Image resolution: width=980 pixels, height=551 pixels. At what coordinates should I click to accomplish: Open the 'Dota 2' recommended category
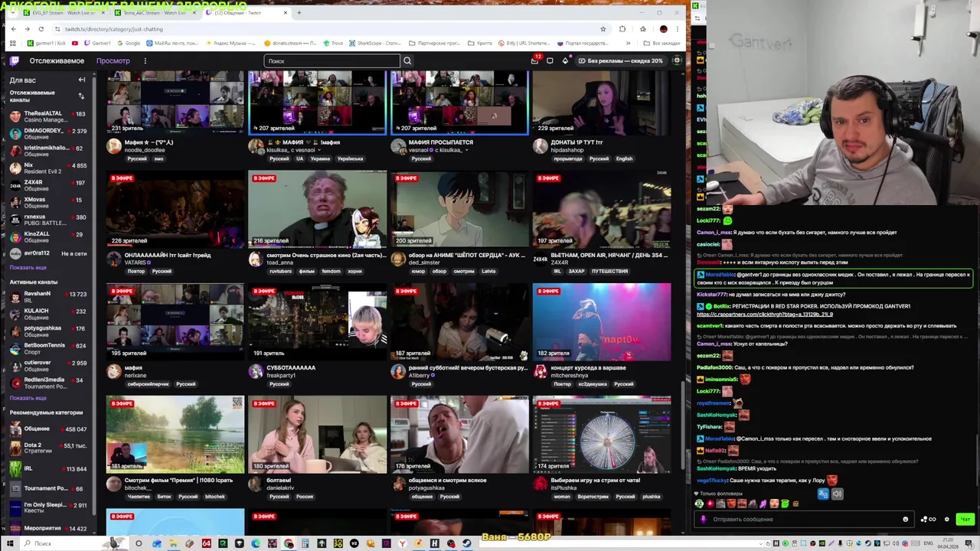tap(48, 448)
